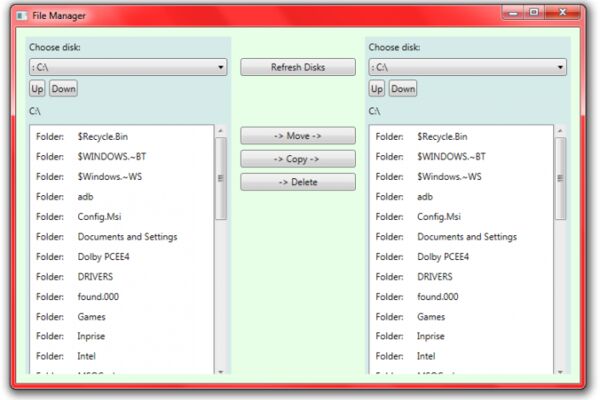
Task: Select Inprise folder in the left list
Action: (122, 336)
